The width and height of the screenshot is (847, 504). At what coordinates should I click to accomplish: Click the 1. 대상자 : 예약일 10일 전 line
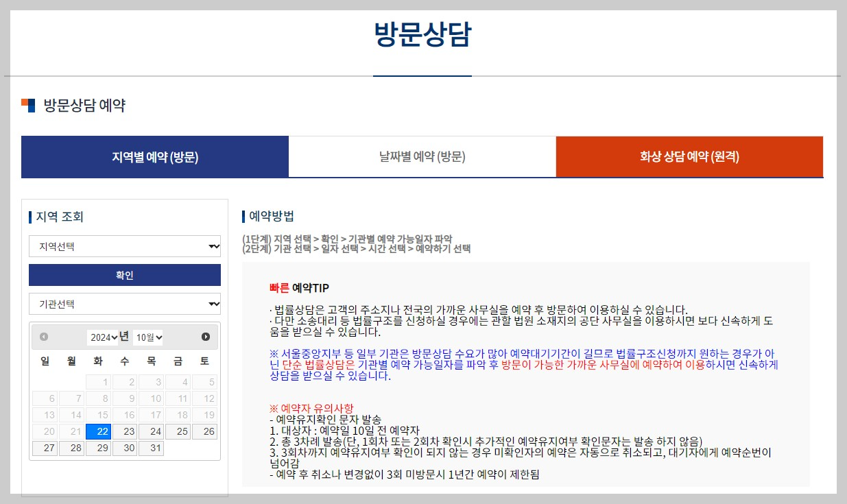tap(344, 431)
